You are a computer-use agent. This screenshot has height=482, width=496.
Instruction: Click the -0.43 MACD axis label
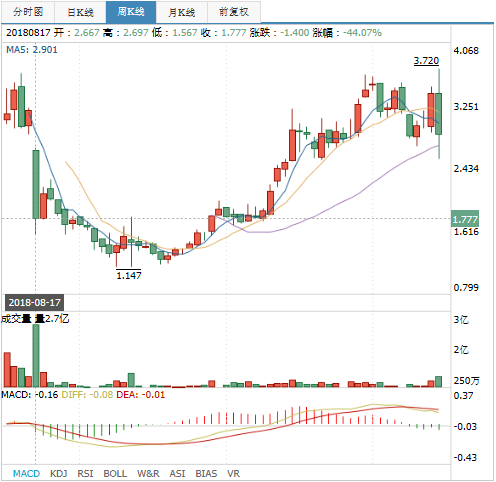pos(465,457)
